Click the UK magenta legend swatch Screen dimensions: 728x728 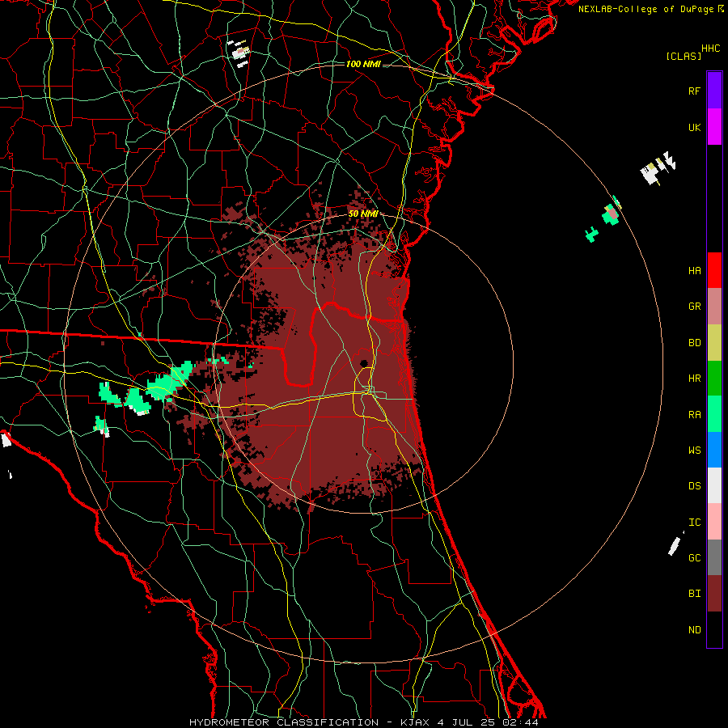coord(714,127)
